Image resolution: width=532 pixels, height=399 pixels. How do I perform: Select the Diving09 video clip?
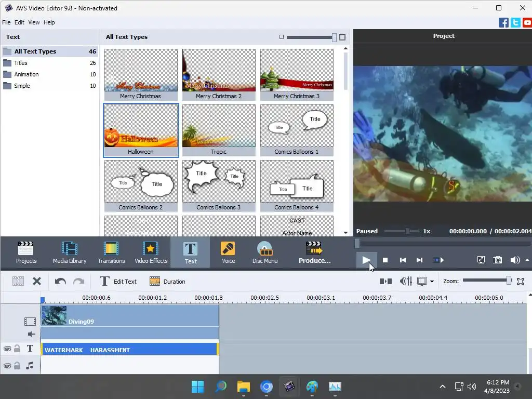pos(130,315)
